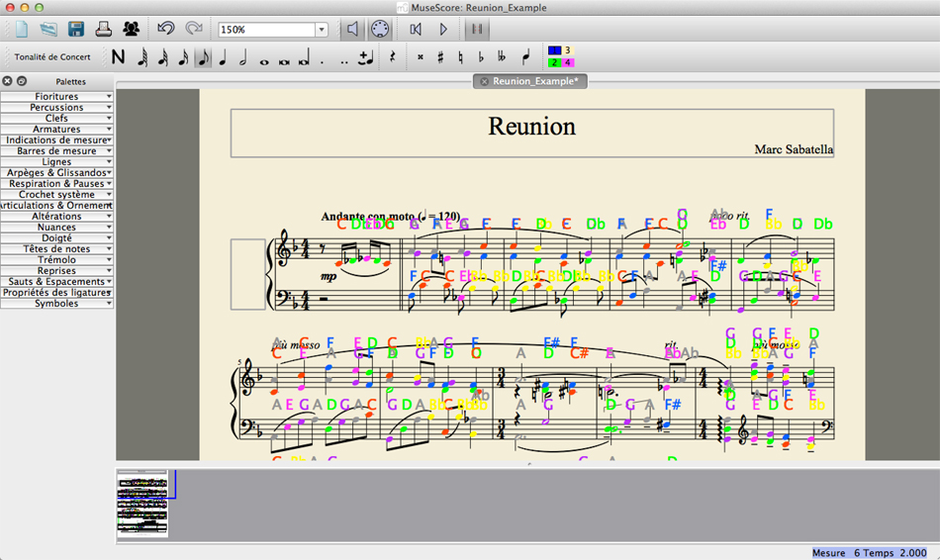The image size is (940, 560).
Task: Expand the Têtes de notes palette
Action: pos(57,248)
